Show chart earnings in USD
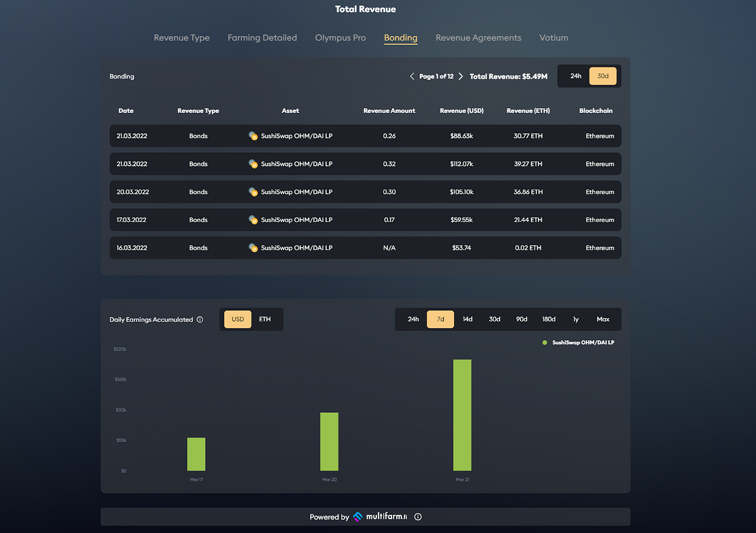Screen dimensions: 756x533 [x=238, y=319]
